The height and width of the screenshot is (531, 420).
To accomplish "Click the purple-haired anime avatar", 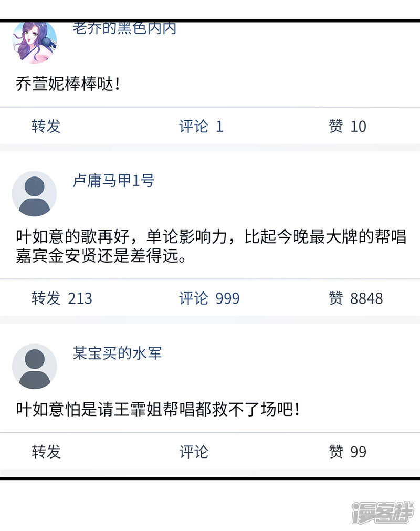I will [x=34, y=42].
